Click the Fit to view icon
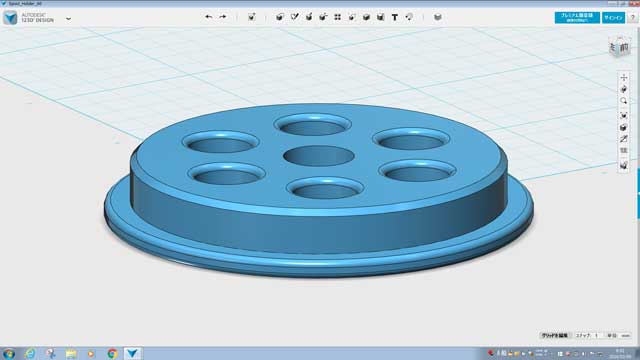The image size is (640, 360). (624, 116)
